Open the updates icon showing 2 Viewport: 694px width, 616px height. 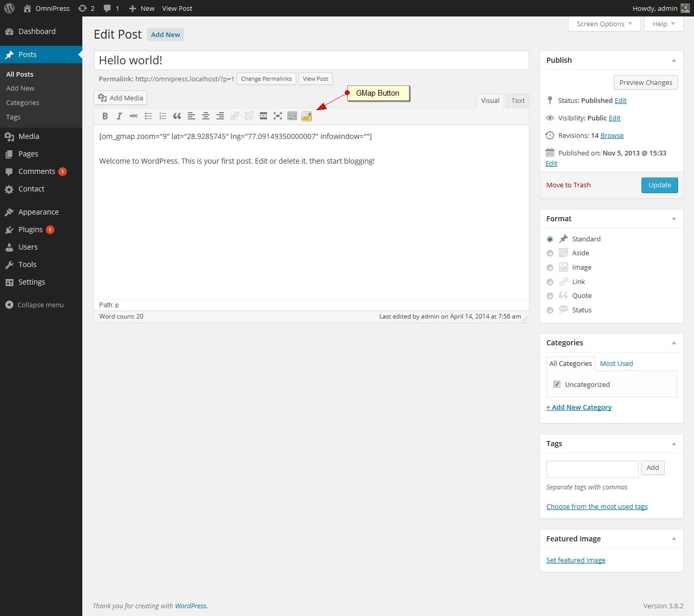[86, 8]
